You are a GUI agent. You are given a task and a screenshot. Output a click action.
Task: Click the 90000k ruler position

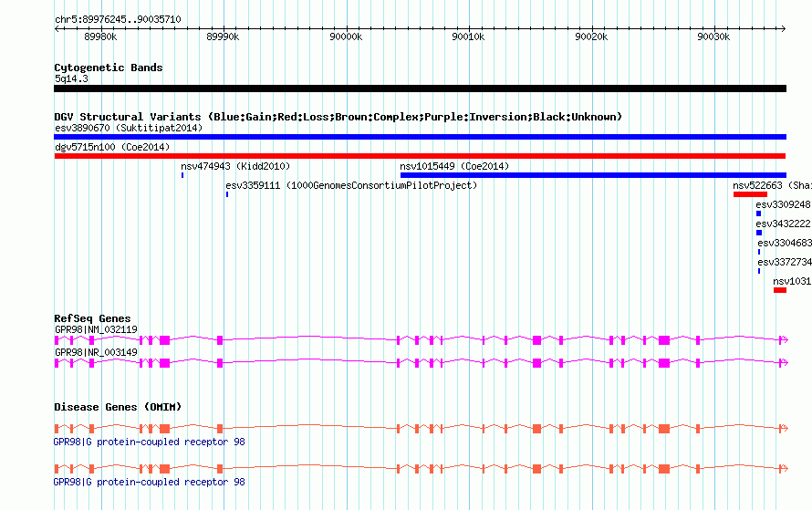click(346, 36)
